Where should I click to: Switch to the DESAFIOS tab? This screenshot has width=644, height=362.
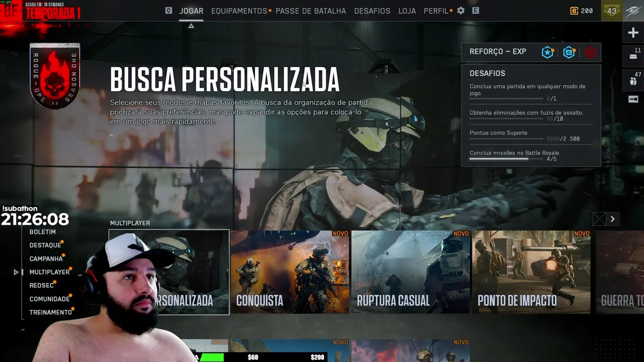coord(372,11)
